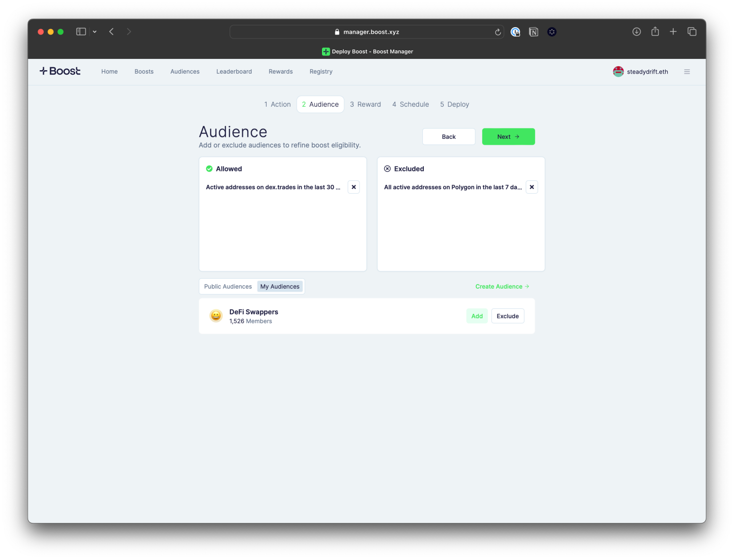Click the green checkmark icon on Allowed panel
Screen dimensions: 734x560
coord(210,169)
